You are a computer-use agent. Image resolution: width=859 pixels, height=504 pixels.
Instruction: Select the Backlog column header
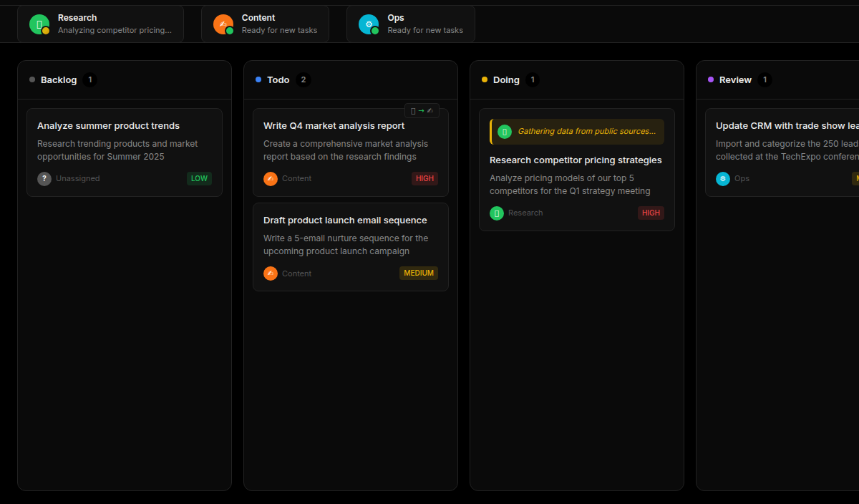[x=59, y=79]
